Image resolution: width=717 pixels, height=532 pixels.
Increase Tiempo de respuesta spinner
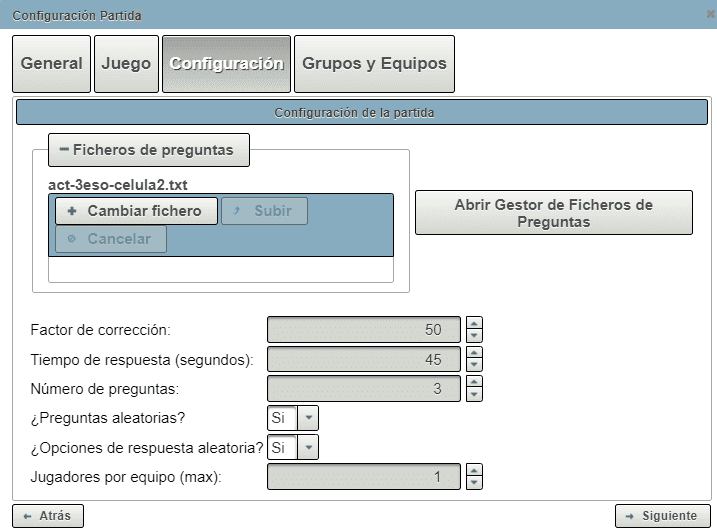(x=475, y=353)
